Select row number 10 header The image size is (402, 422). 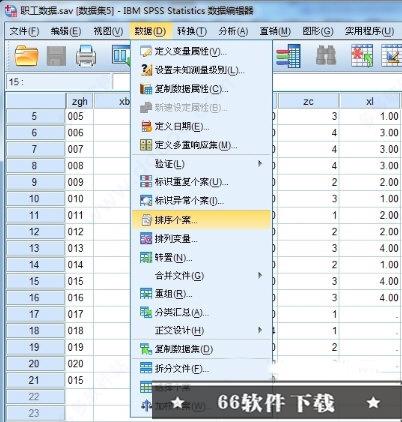pyautogui.click(x=35, y=199)
